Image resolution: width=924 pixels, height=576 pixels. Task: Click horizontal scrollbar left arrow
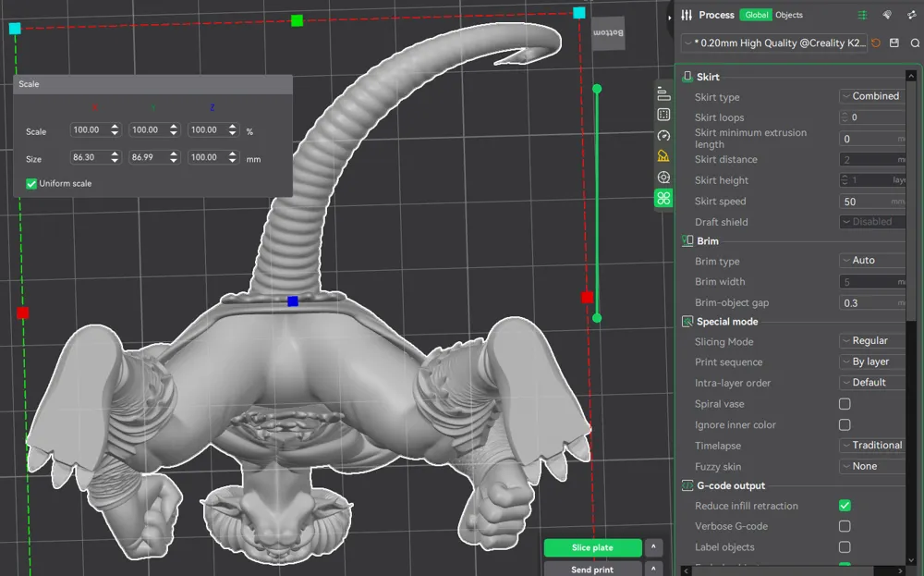686,570
